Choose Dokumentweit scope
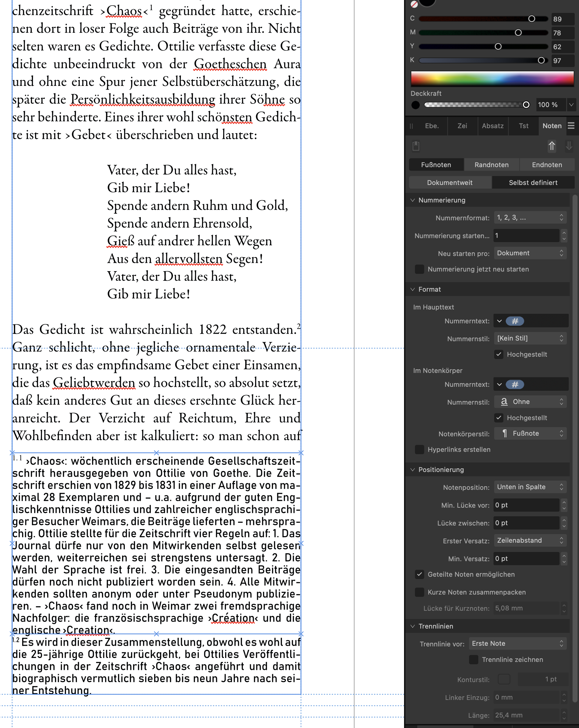Image resolution: width=579 pixels, height=728 pixels. point(450,183)
